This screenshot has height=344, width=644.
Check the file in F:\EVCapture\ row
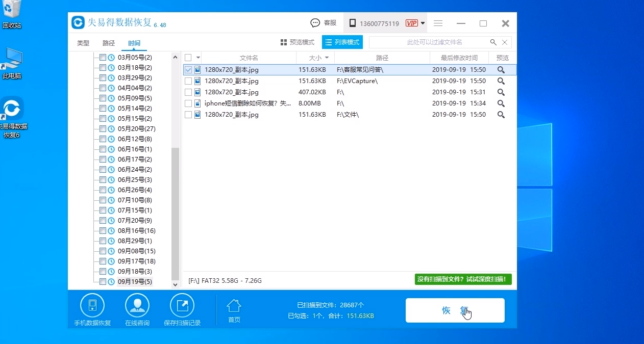pyautogui.click(x=188, y=81)
